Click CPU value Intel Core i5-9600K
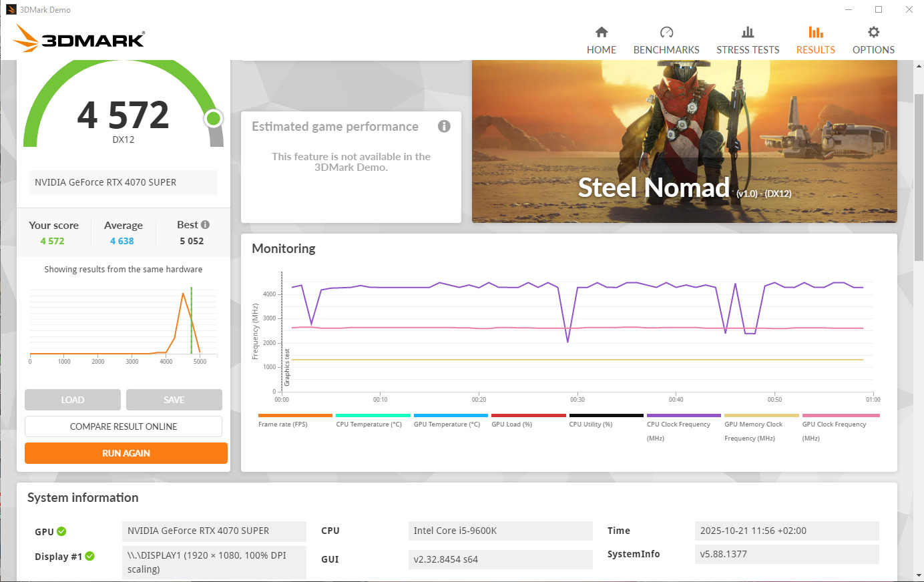This screenshot has height=582, width=924. (x=501, y=531)
